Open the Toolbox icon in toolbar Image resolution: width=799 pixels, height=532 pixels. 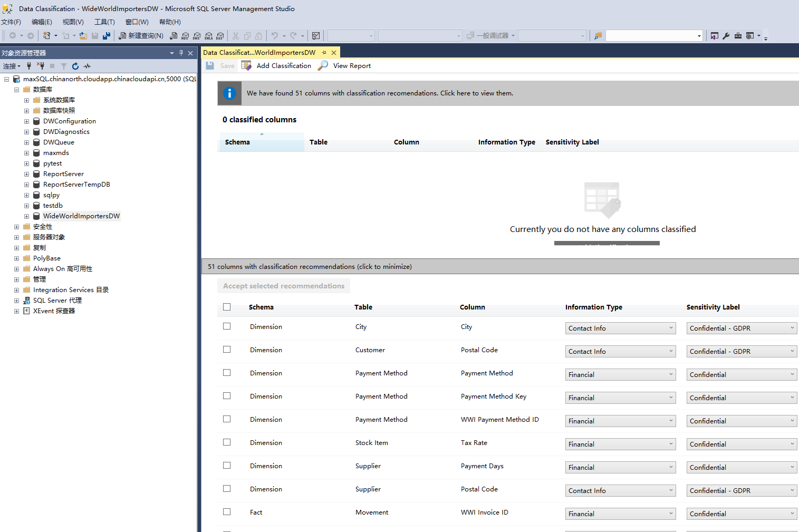click(x=738, y=36)
